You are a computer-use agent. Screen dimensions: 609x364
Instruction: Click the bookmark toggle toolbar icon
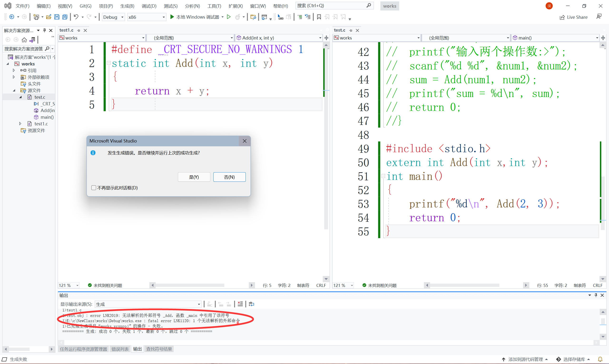tap(319, 17)
